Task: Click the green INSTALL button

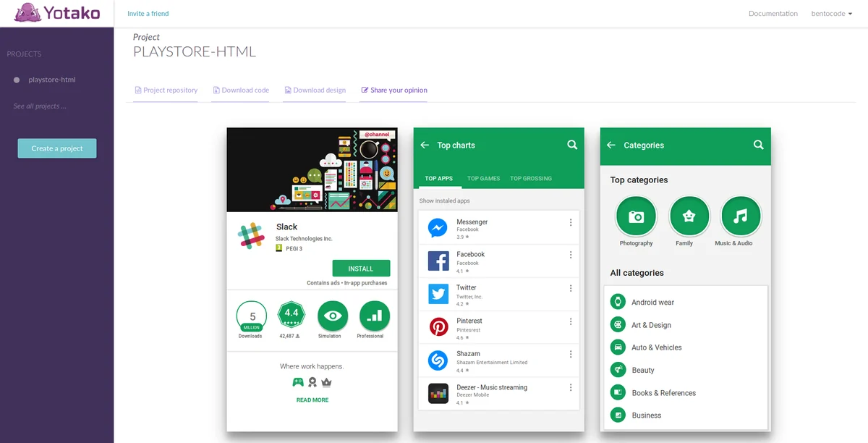Action: [x=361, y=269]
